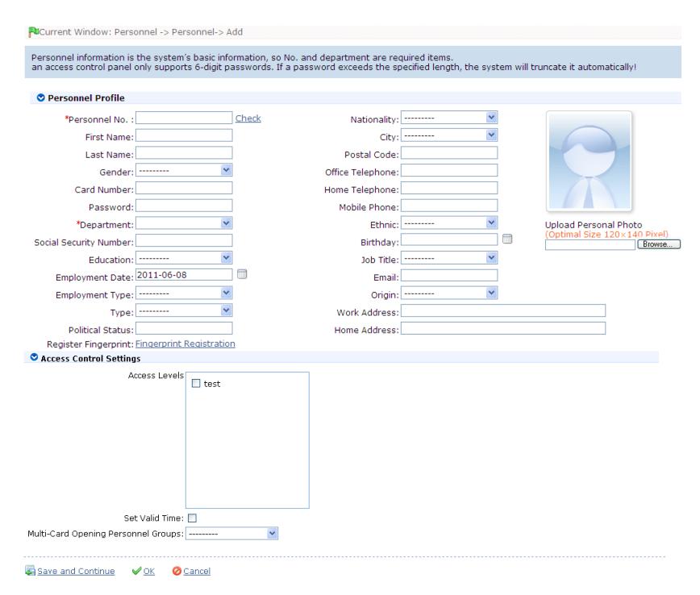Click the Save and Continue link
The width and height of the screenshot is (700, 595).
tap(76, 571)
